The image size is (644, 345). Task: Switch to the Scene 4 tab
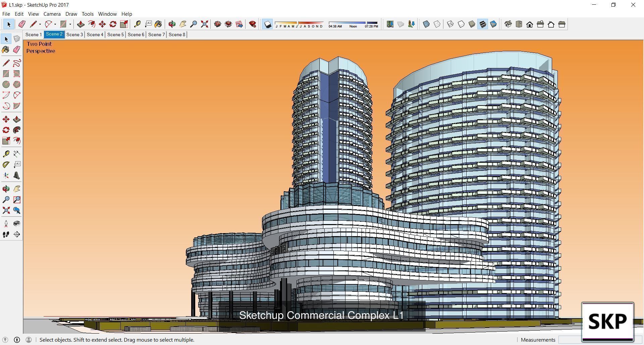95,34
